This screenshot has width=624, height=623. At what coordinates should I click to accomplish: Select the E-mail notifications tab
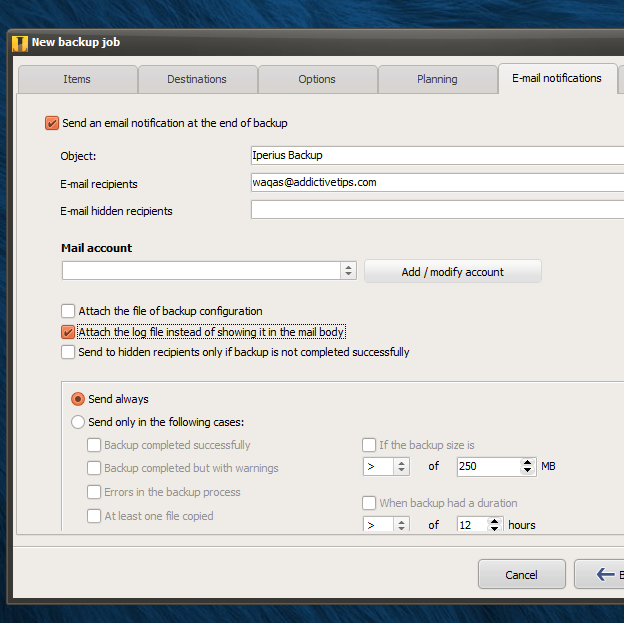point(557,78)
